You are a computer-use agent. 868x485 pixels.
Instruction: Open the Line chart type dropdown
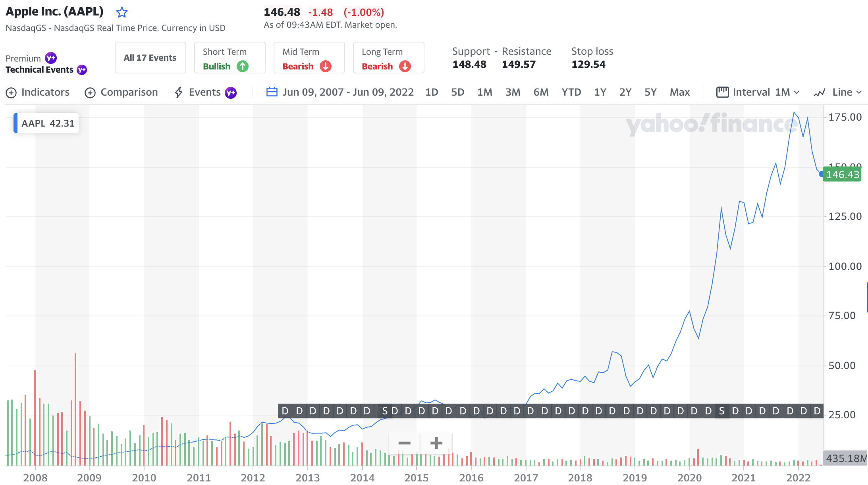point(838,92)
